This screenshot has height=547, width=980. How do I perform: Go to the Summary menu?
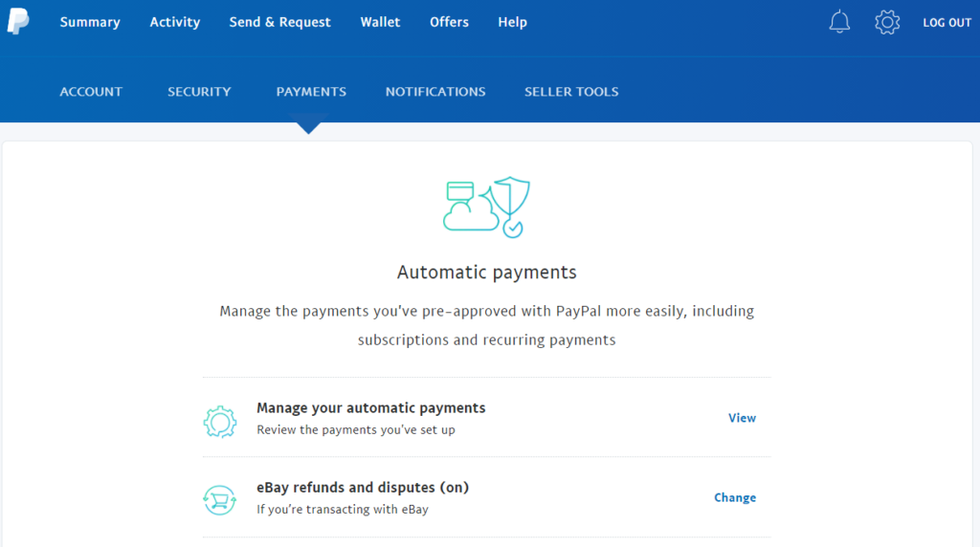pos(90,22)
